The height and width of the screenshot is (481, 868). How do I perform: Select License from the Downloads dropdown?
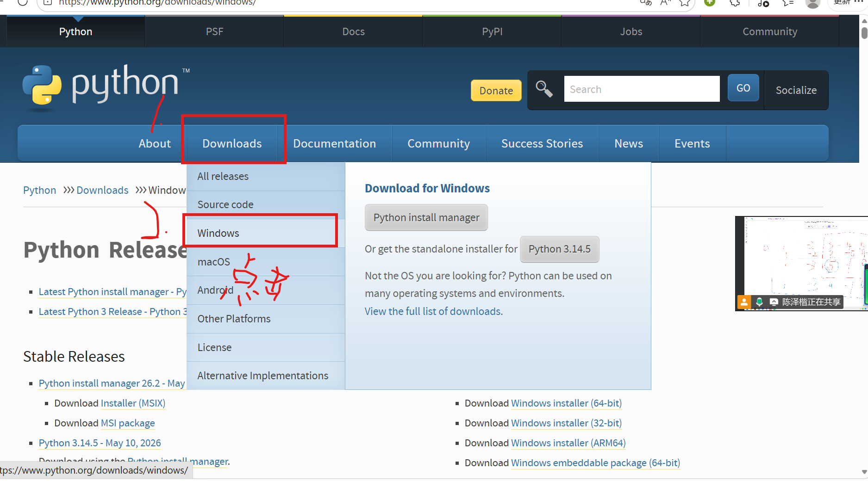tap(266, 347)
